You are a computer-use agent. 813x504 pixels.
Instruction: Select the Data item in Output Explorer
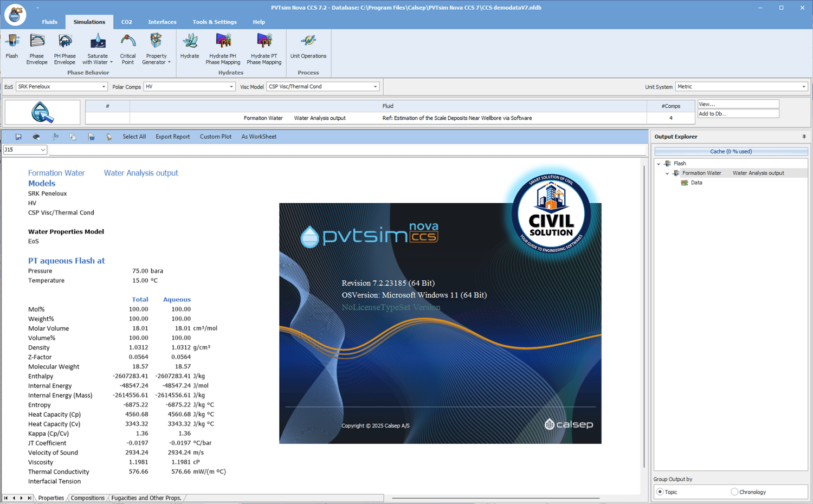pyautogui.click(x=696, y=183)
